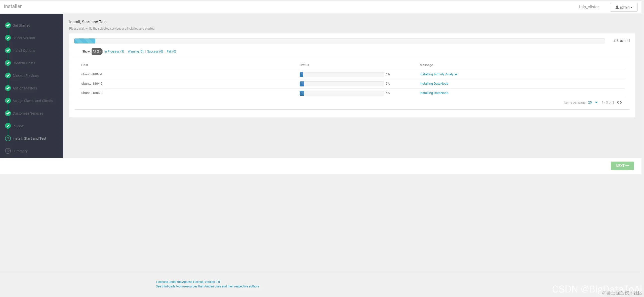Open Installing DataNode link for ubuntu-1804-2
Viewport: 644px width, 297px height.
tap(434, 84)
